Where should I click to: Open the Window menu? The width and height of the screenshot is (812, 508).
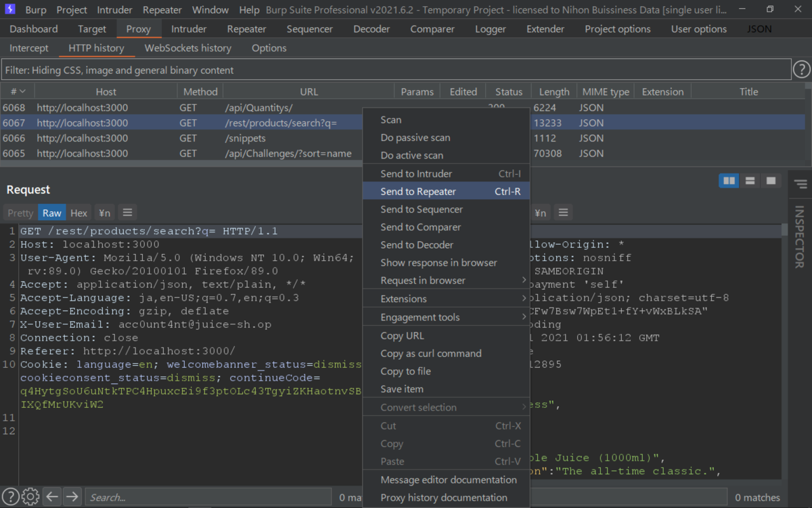click(x=210, y=9)
